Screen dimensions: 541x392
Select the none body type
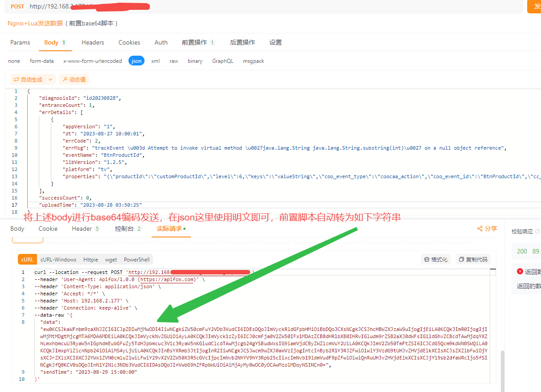14,61
